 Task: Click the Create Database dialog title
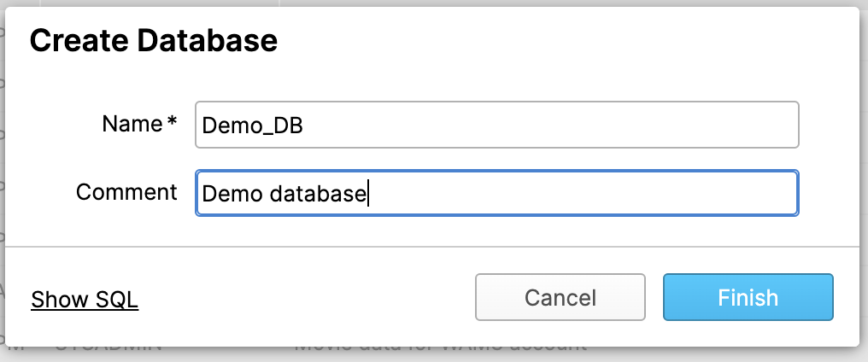[x=153, y=41]
